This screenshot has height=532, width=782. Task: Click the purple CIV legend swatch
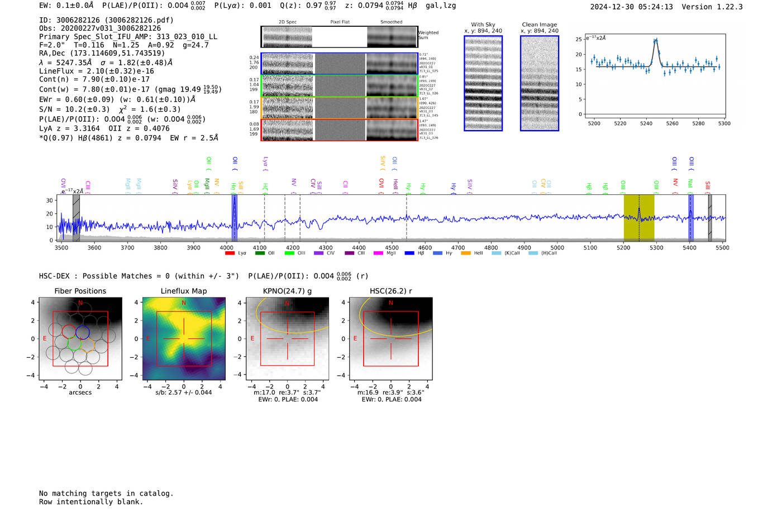[319, 253]
